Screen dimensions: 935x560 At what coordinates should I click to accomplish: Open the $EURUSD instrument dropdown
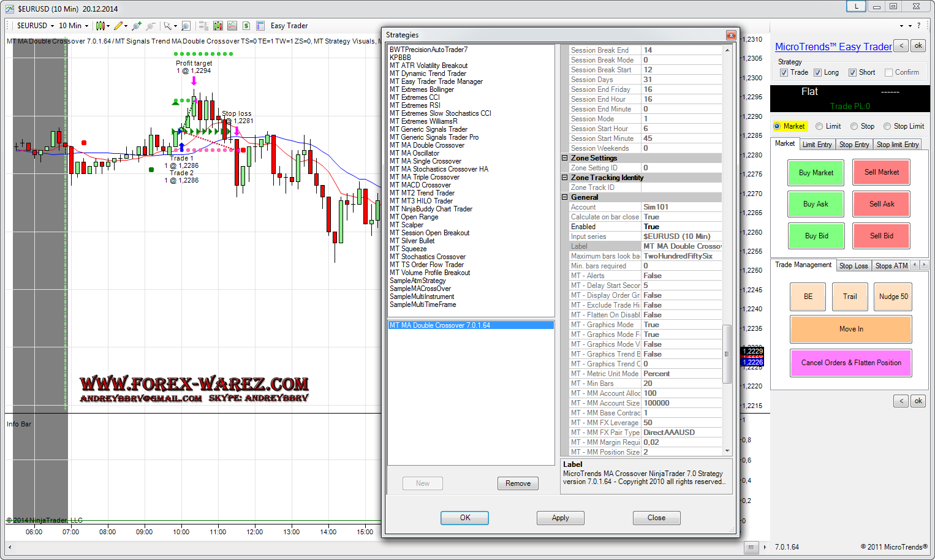[x=36, y=26]
